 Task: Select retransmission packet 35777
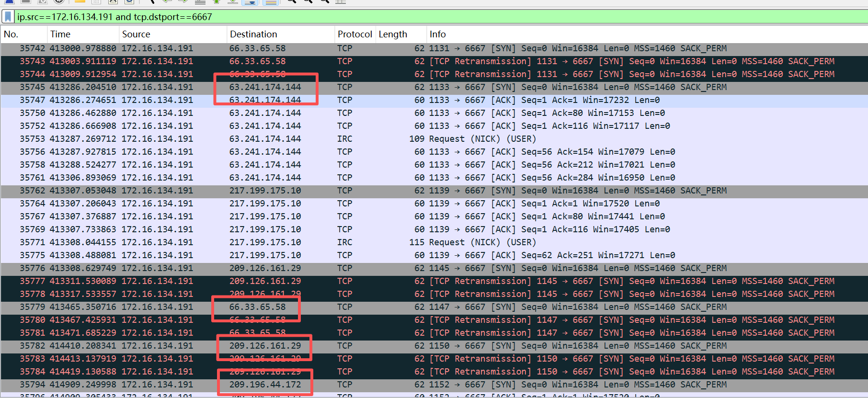[x=434, y=281]
